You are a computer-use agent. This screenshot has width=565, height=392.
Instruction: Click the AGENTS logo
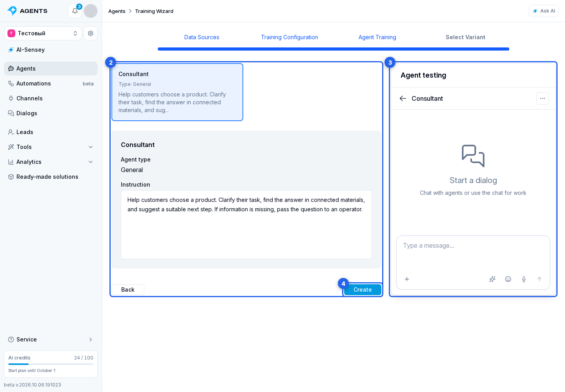tap(27, 11)
